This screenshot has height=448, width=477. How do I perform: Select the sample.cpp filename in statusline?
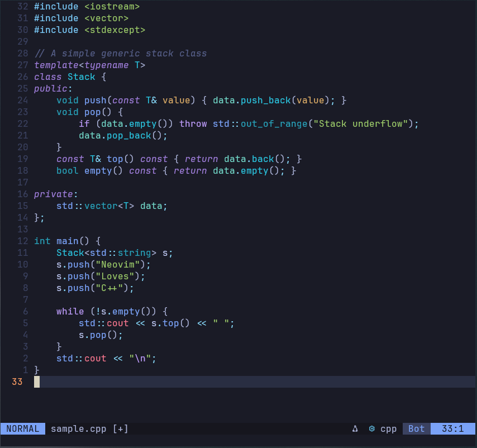(79, 429)
